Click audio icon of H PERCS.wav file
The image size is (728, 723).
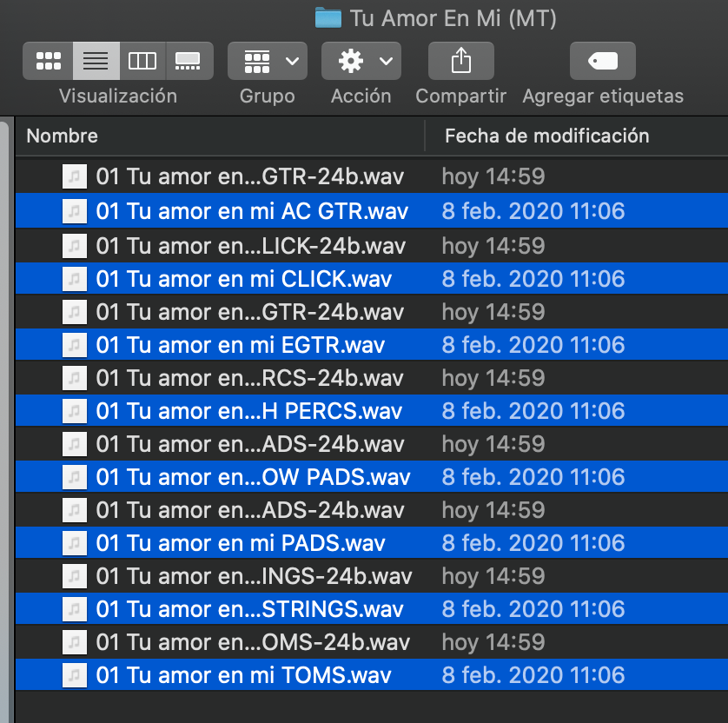(x=75, y=410)
